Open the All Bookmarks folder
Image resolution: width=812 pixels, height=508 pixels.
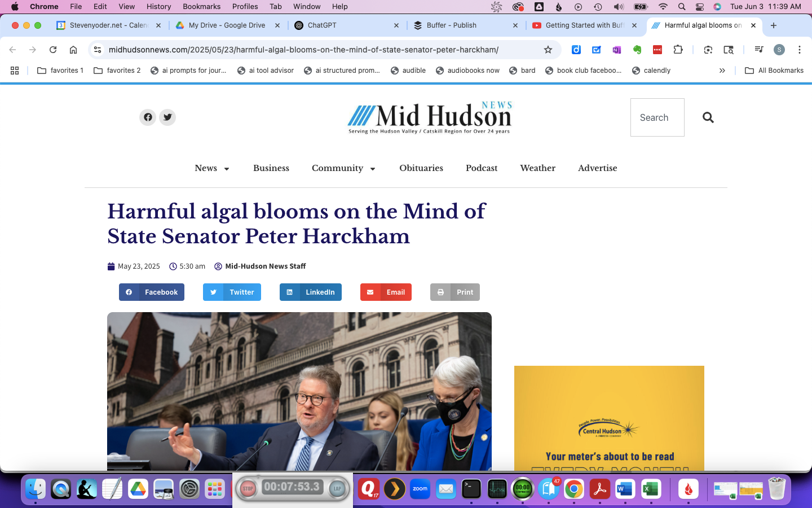coord(774,71)
